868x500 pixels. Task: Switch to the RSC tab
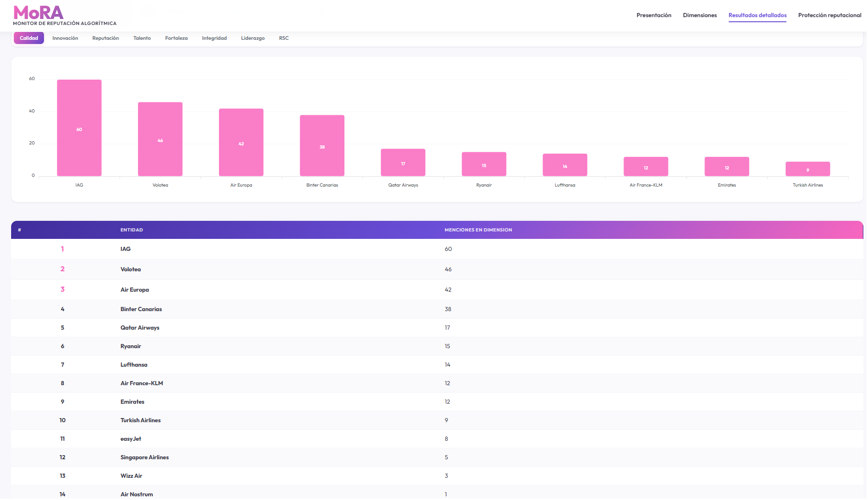pos(284,38)
